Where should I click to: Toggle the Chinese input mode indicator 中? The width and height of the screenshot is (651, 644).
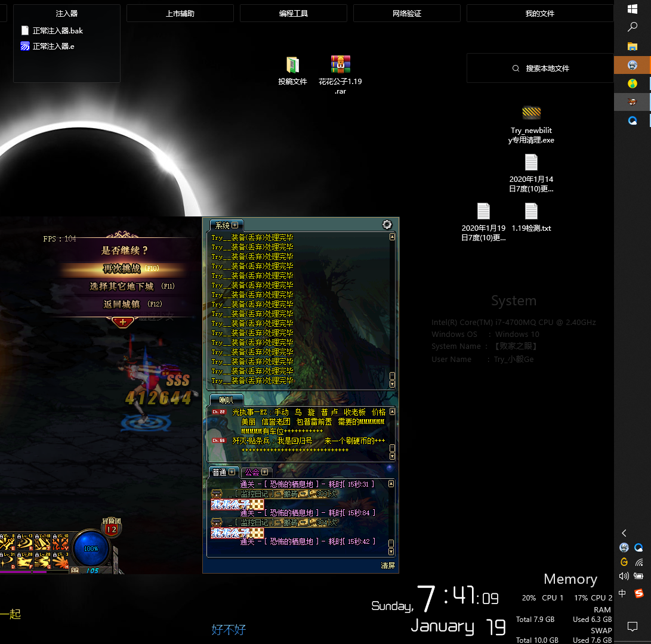coord(623,593)
